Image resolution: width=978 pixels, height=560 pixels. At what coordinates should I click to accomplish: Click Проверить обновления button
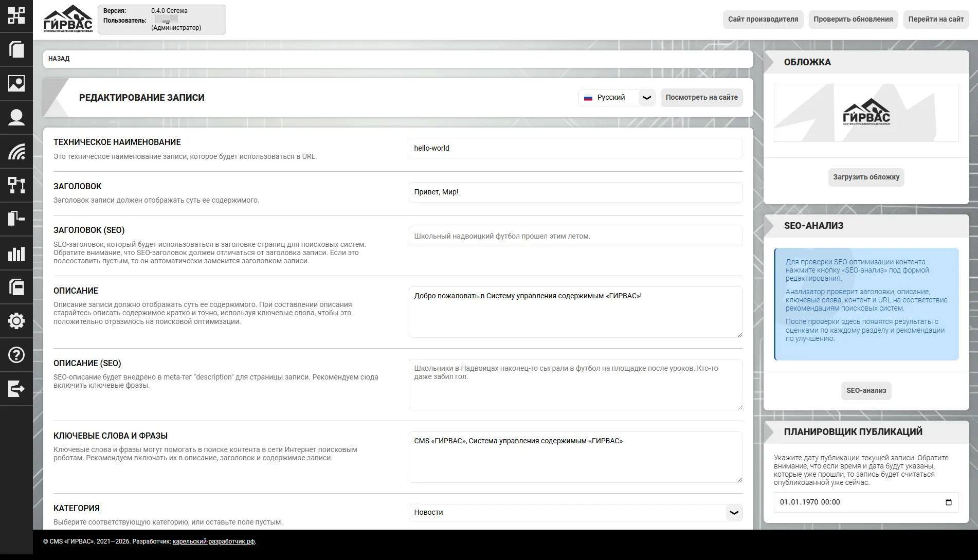tap(853, 20)
